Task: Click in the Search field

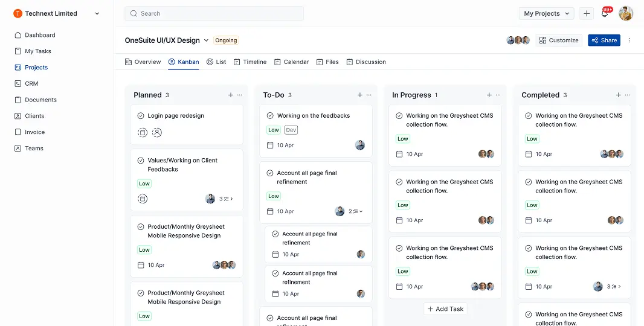Action: 214,13
